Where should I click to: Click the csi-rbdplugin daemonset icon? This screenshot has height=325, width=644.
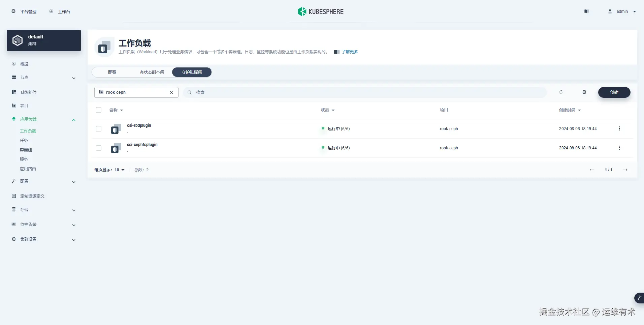pyautogui.click(x=116, y=129)
